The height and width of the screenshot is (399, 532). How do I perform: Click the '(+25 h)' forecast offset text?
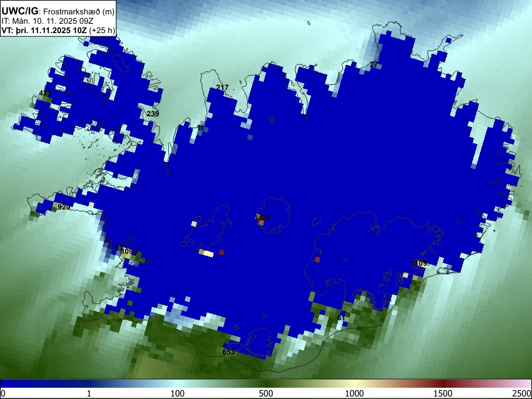click(x=102, y=30)
